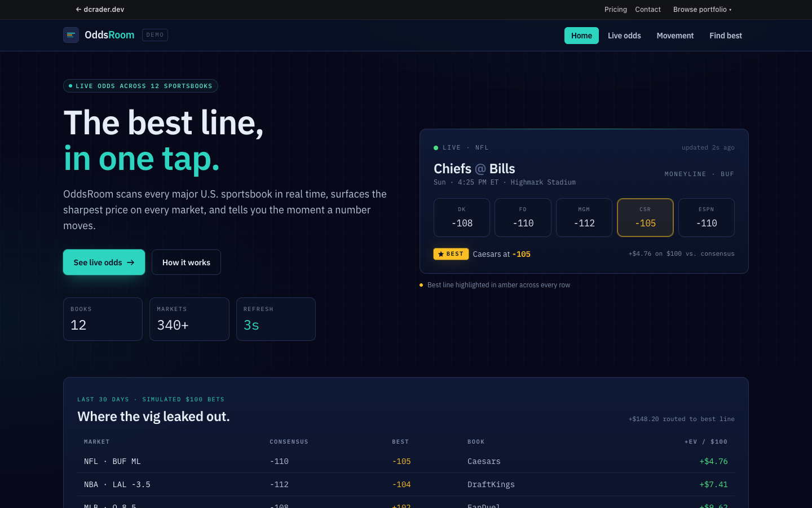Click the '+EV / $100' column header
Screen dimensions: 812x508
706,442
